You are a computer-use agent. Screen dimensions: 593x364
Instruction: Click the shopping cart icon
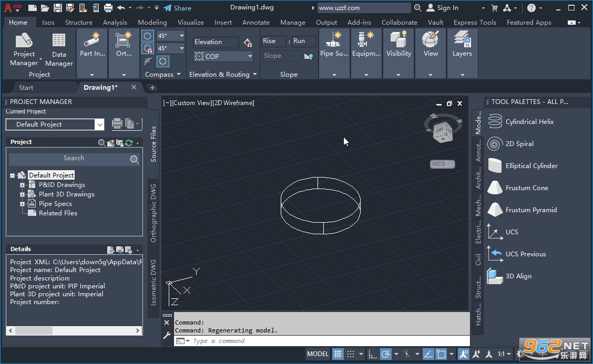pos(494,7)
